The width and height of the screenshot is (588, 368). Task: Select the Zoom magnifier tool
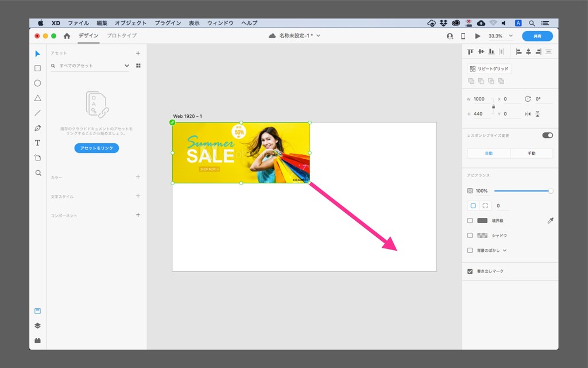pyautogui.click(x=38, y=172)
